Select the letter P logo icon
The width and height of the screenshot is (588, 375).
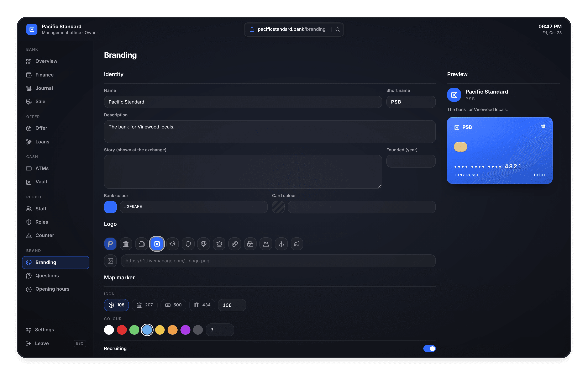110,244
